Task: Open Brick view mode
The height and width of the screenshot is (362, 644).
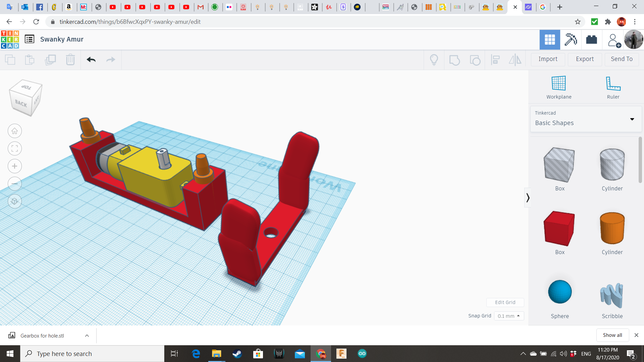Action: point(591,40)
